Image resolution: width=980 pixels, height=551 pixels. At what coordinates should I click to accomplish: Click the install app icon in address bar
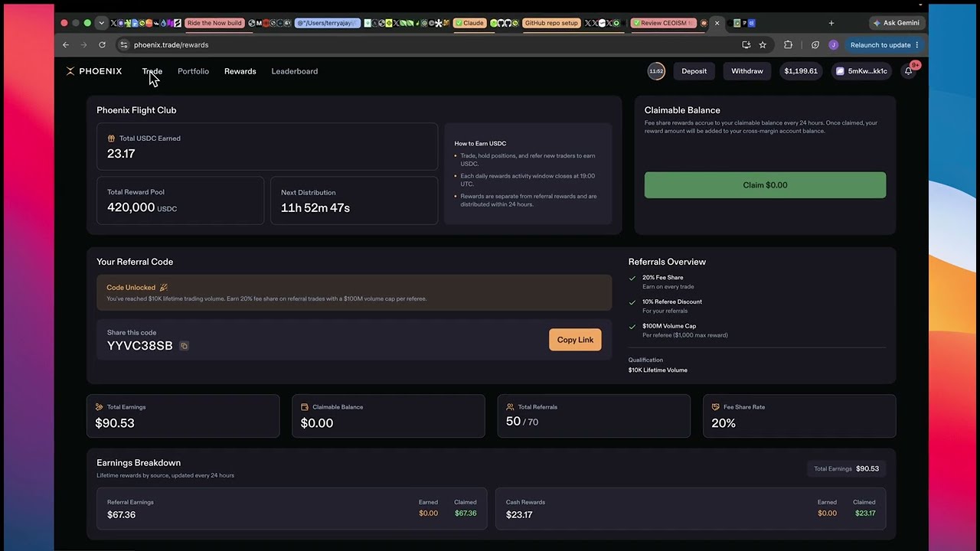[746, 45]
